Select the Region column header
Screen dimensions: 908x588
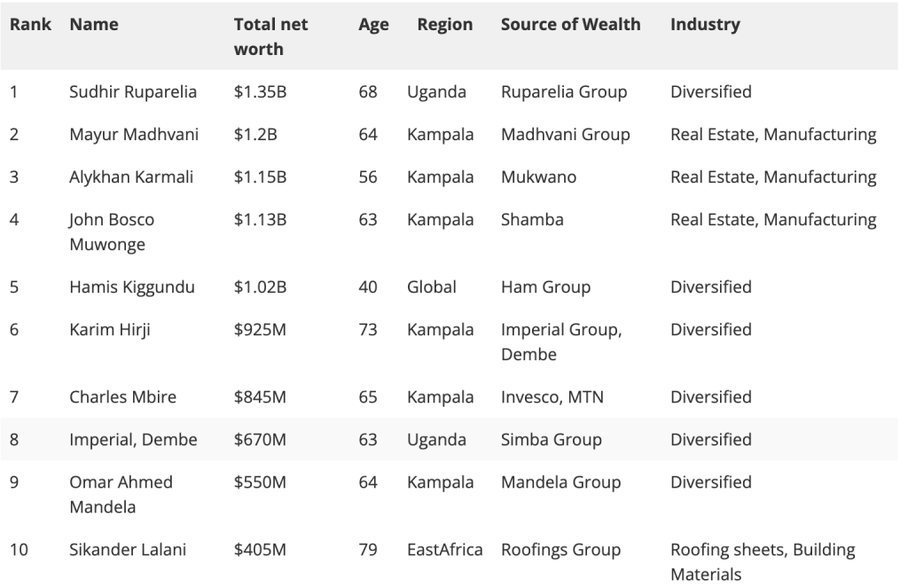click(x=445, y=25)
